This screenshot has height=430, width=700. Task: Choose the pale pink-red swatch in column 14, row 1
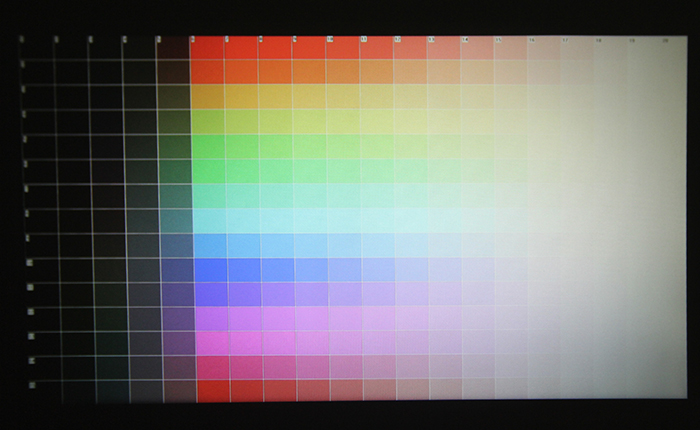(x=477, y=48)
